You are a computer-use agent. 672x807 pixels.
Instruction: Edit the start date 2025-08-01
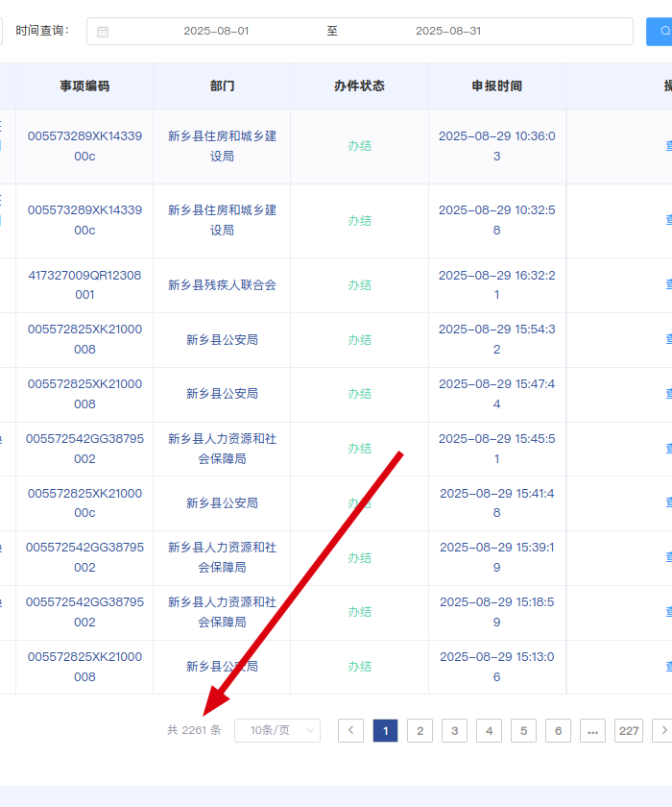(x=216, y=32)
